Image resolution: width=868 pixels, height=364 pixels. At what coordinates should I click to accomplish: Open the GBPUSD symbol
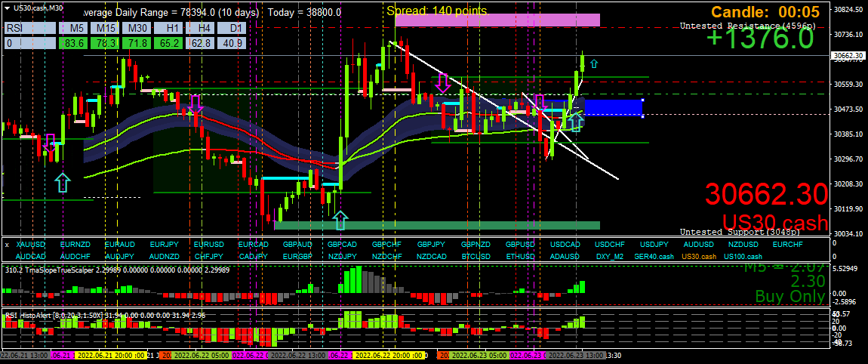(520, 245)
